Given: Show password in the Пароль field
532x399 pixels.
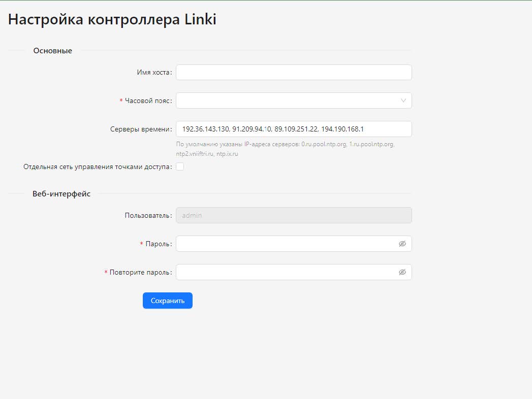Looking at the screenshot, I should point(402,244).
